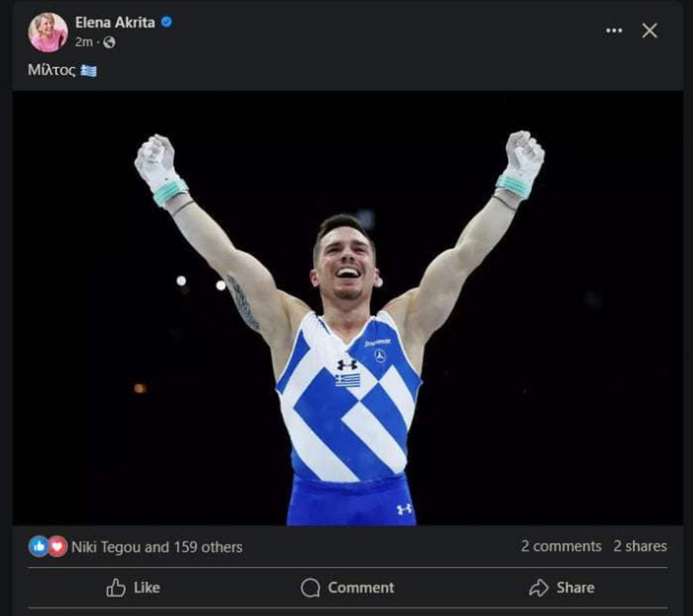Click the Greek flag emblem on the leotard
This screenshot has width=693, height=616.
click(347, 380)
